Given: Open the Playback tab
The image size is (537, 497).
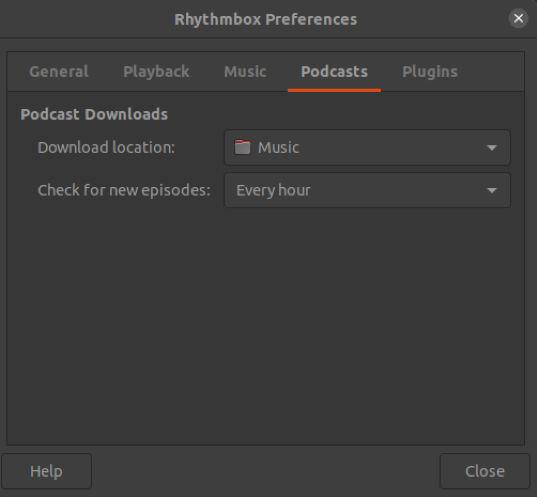Looking at the screenshot, I should [156, 72].
